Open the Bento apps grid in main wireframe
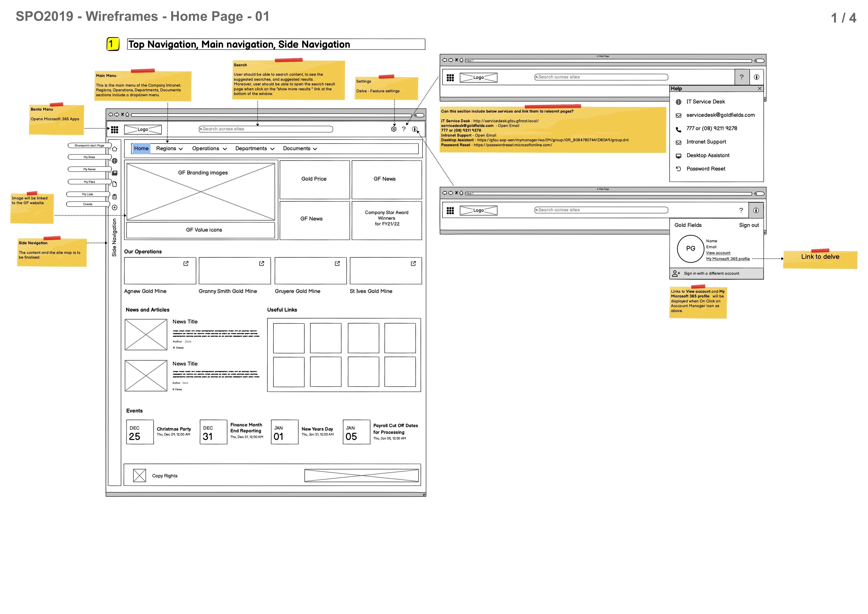This screenshot has height=614, width=868. tap(115, 130)
